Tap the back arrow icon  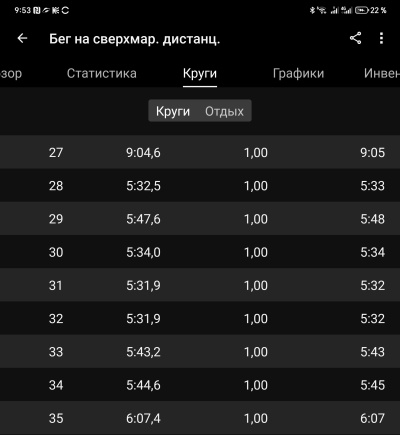tap(22, 38)
